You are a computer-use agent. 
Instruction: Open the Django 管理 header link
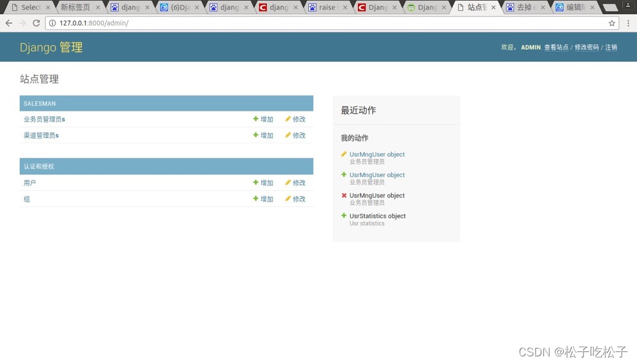[51, 47]
